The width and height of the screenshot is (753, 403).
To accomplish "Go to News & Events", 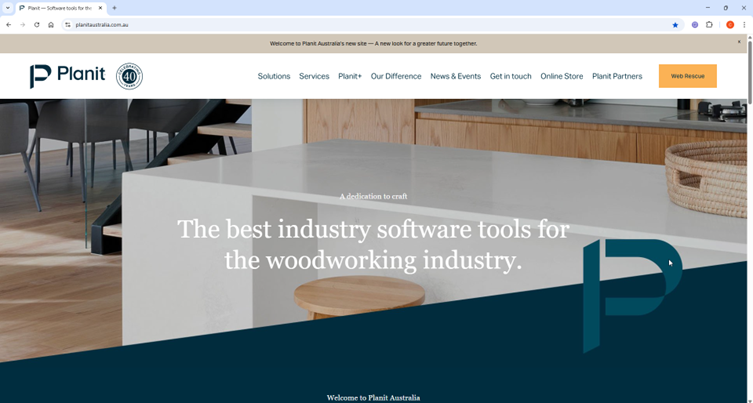I will [455, 76].
